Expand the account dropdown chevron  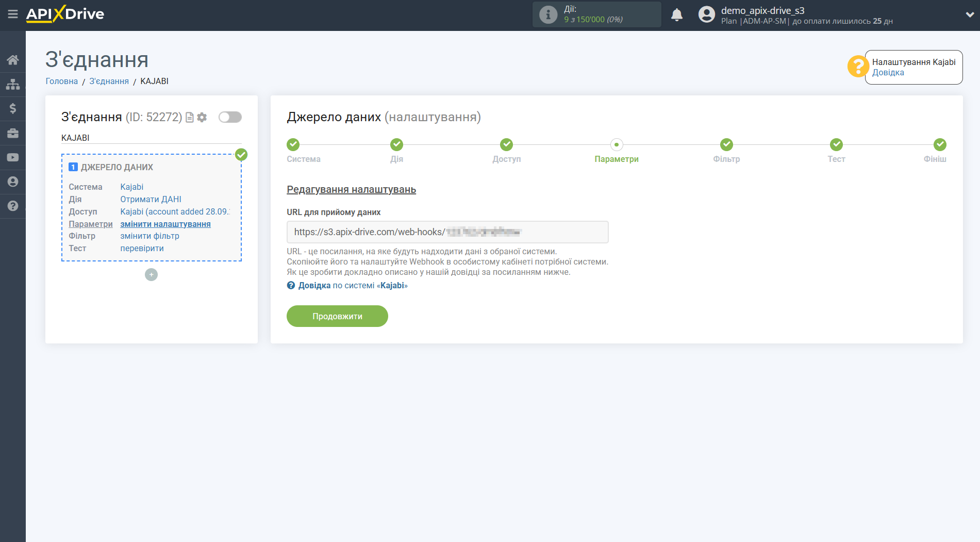coord(969,15)
